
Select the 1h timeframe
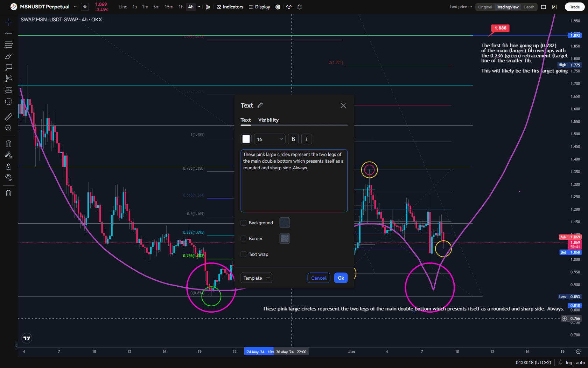pos(181,7)
